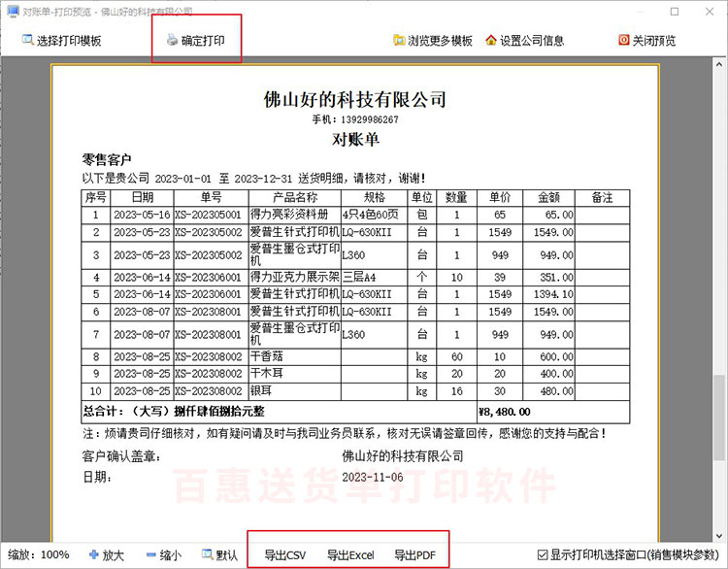Click the scrollbar down arrow
728x569 pixels.
[718, 536]
